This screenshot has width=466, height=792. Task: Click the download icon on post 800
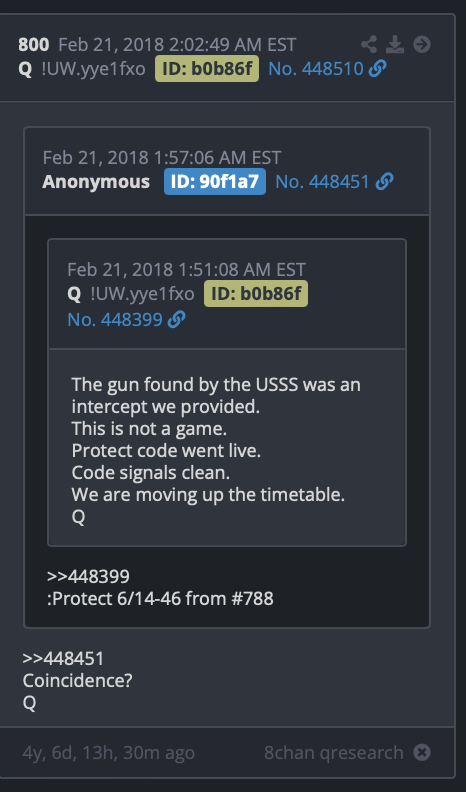(x=395, y=44)
